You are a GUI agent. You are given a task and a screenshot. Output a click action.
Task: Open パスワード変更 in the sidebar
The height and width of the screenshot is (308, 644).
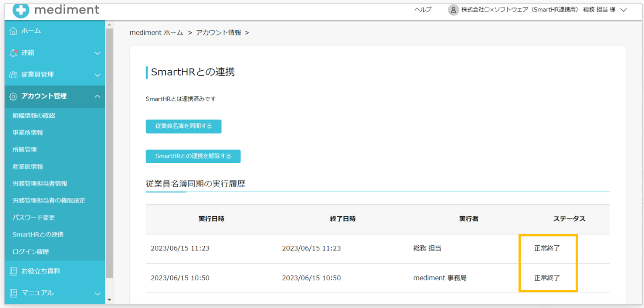click(34, 218)
